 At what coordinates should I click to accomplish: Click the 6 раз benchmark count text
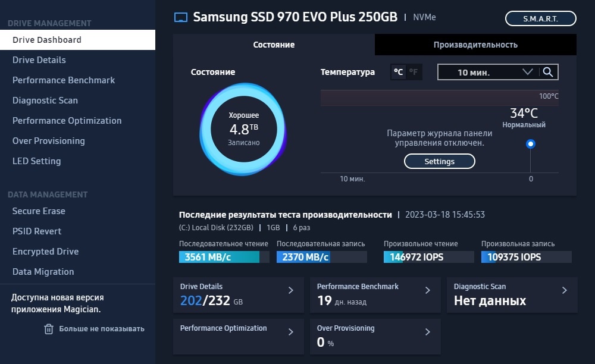pyautogui.click(x=301, y=227)
